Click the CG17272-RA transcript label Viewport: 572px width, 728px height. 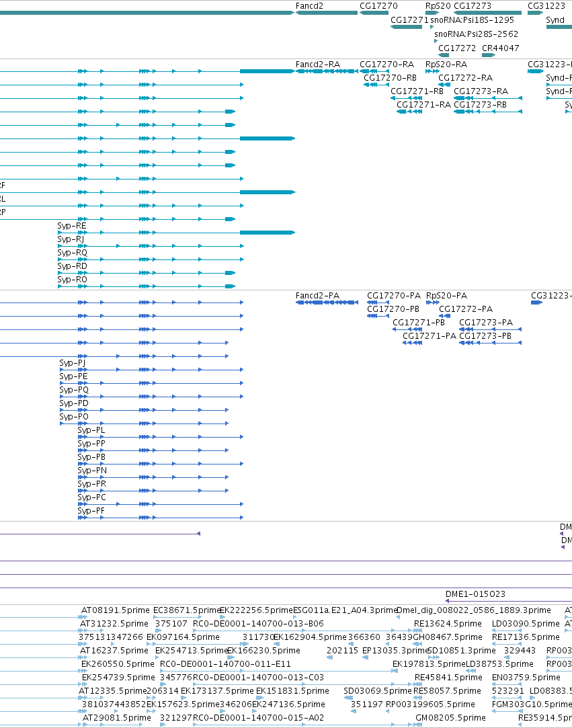pos(465,78)
